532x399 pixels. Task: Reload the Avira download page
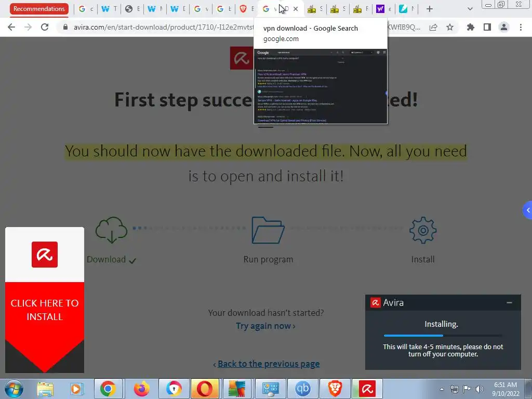[45, 27]
